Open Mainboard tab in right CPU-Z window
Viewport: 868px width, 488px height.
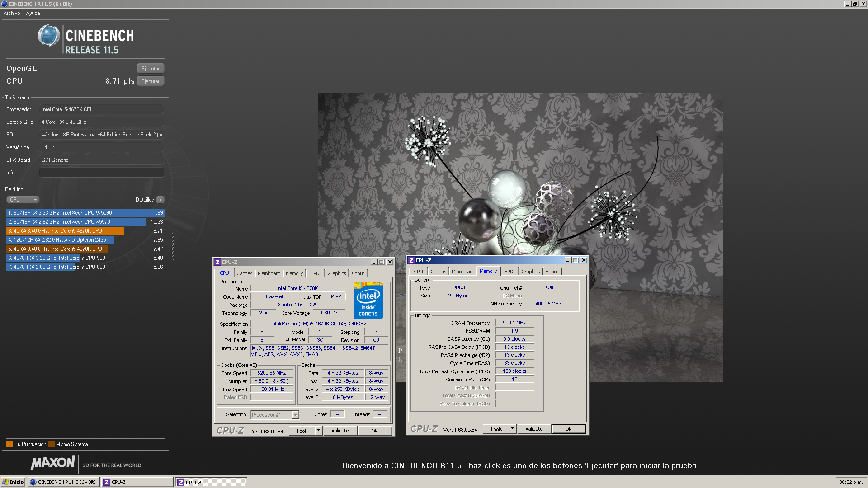point(463,272)
